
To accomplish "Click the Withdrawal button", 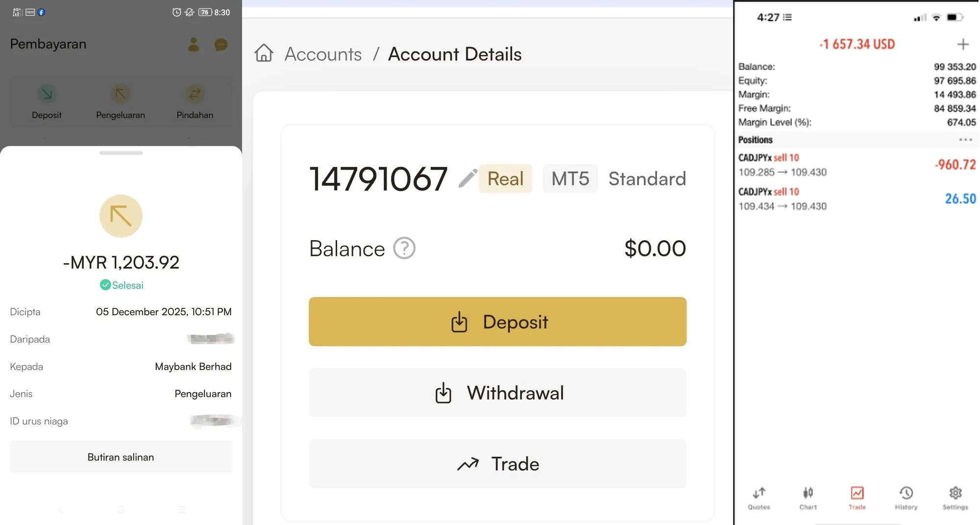I will pos(497,393).
